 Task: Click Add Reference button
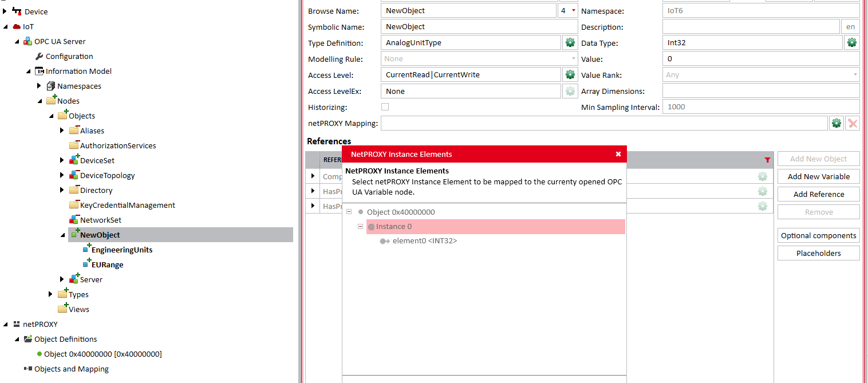[819, 194]
